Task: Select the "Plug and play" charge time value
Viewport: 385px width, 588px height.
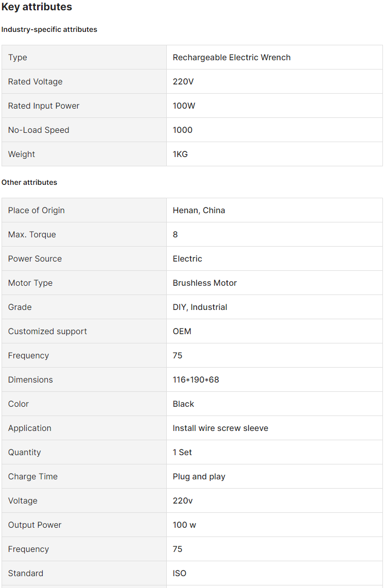Action: point(199,476)
